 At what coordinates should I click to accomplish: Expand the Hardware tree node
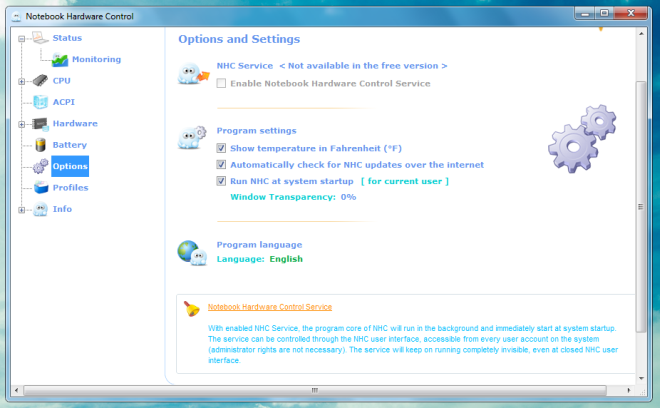pos(21,124)
